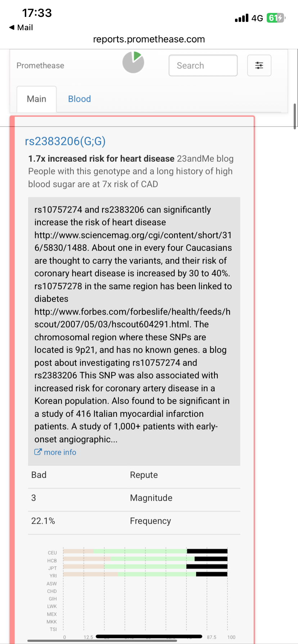
Task: Click the HCB population frequency bar
Action: tap(145, 559)
